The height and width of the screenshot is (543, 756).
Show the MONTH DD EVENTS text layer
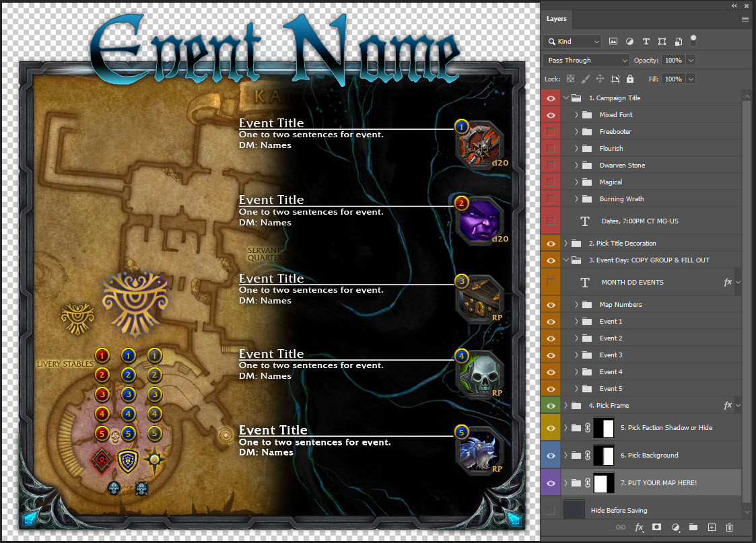point(551,283)
